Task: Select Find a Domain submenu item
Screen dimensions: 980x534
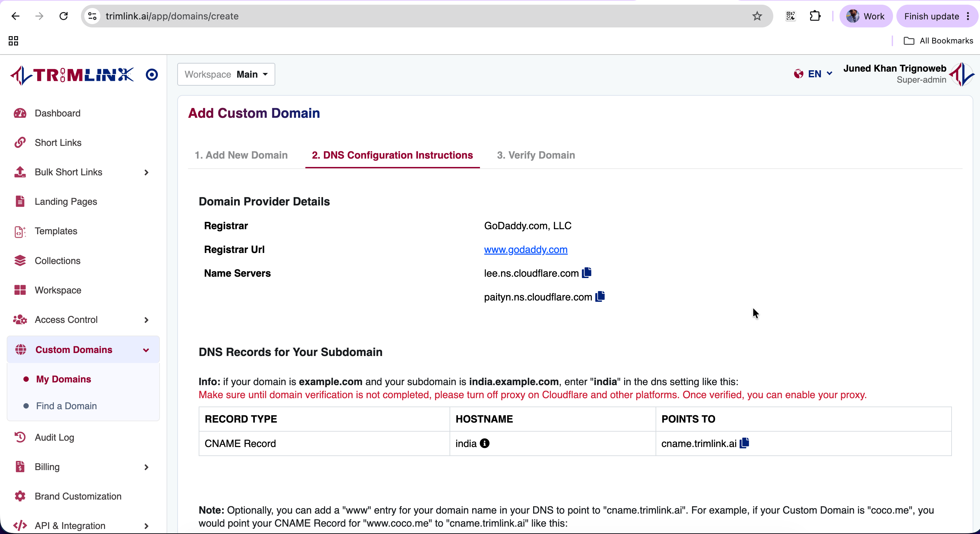Action: click(x=66, y=406)
